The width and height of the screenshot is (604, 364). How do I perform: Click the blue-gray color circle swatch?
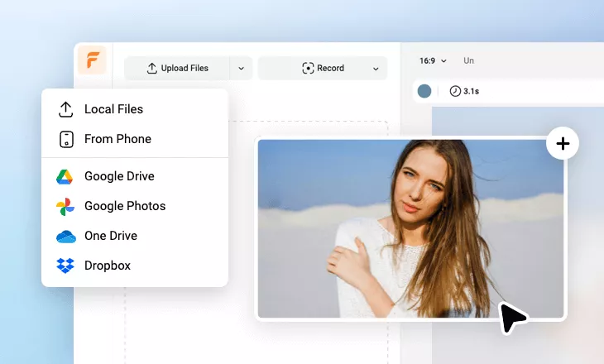click(x=424, y=91)
